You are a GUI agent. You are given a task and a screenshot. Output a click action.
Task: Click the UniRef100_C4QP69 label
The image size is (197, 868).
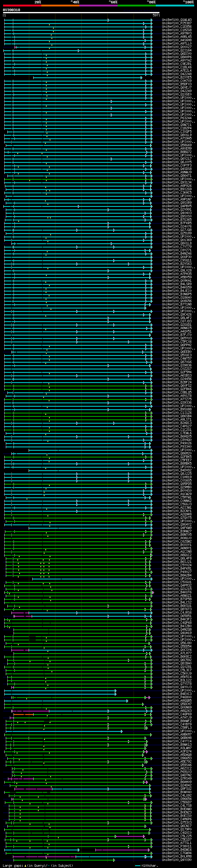click(176, 714)
